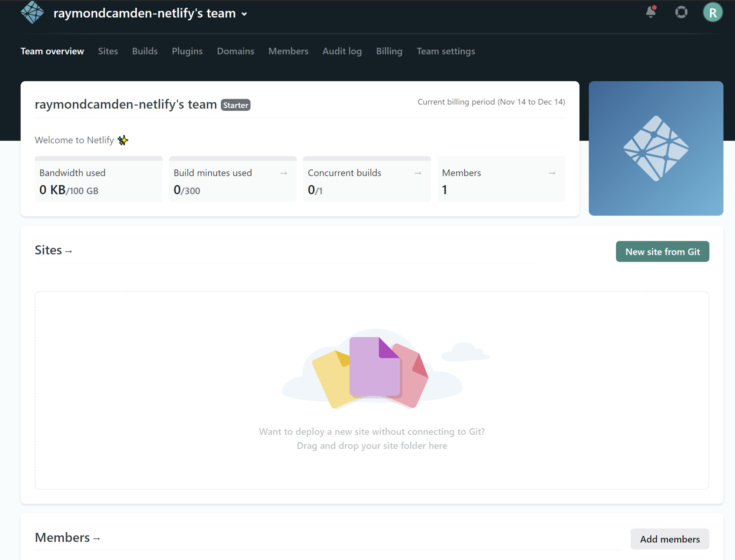Click the Build minutes used arrow
The height and width of the screenshot is (560, 735).
(x=283, y=173)
